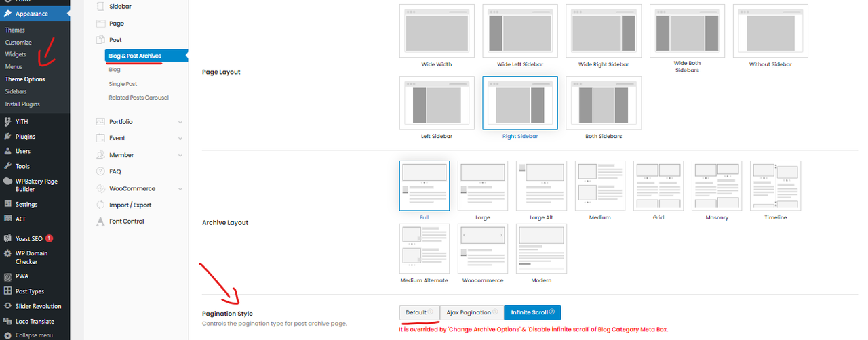Click the WP Domain Checker icon
868x340 pixels.
coord(8,254)
